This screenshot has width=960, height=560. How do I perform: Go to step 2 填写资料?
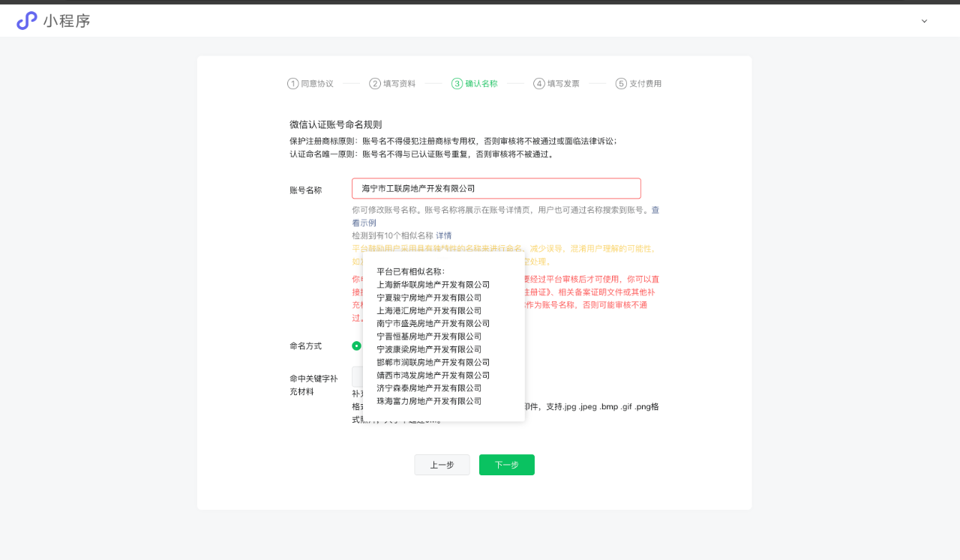(x=392, y=83)
